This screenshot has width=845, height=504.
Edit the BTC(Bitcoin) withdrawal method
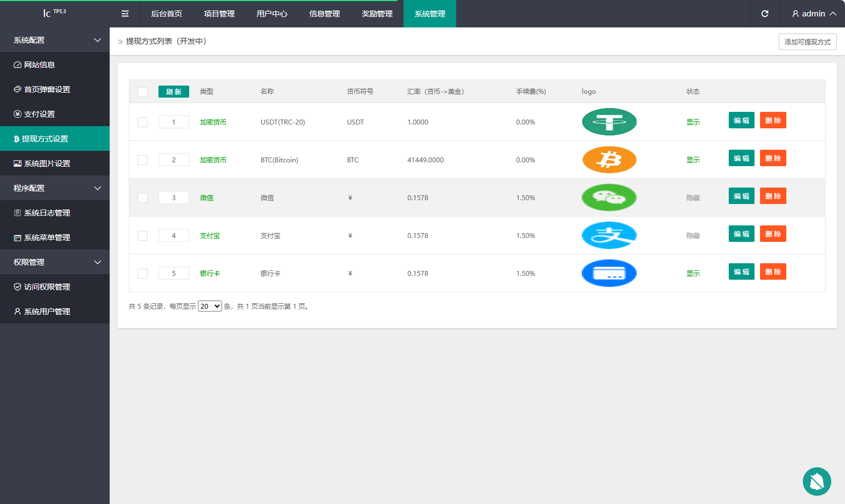pos(741,158)
